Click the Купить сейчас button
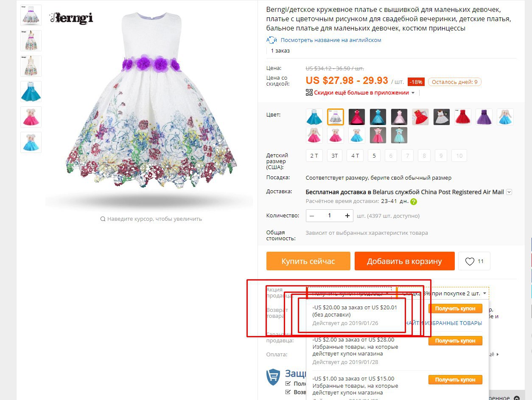 click(x=308, y=261)
